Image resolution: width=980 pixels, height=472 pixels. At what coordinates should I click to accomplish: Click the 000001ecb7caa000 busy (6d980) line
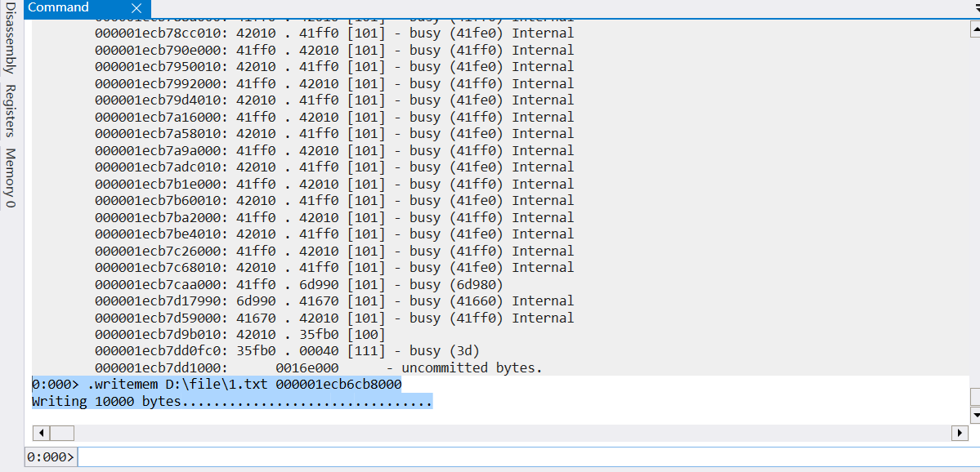tap(299, 284)
